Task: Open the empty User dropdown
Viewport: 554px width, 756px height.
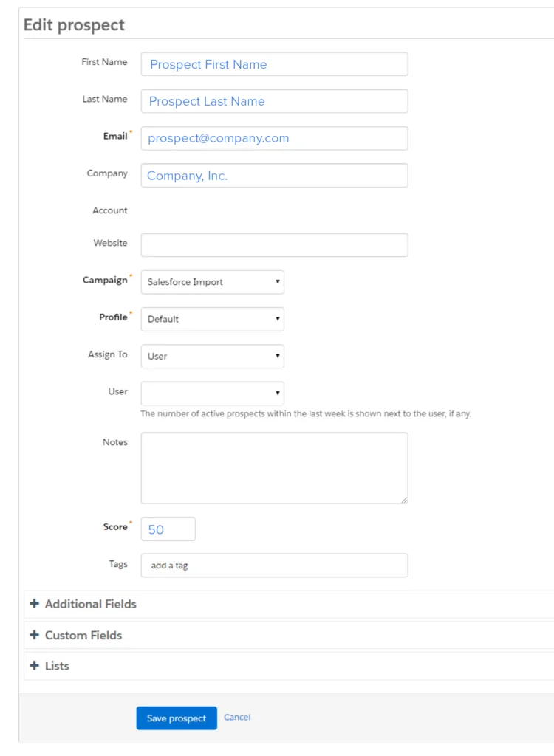Action: tap(212, 394)
